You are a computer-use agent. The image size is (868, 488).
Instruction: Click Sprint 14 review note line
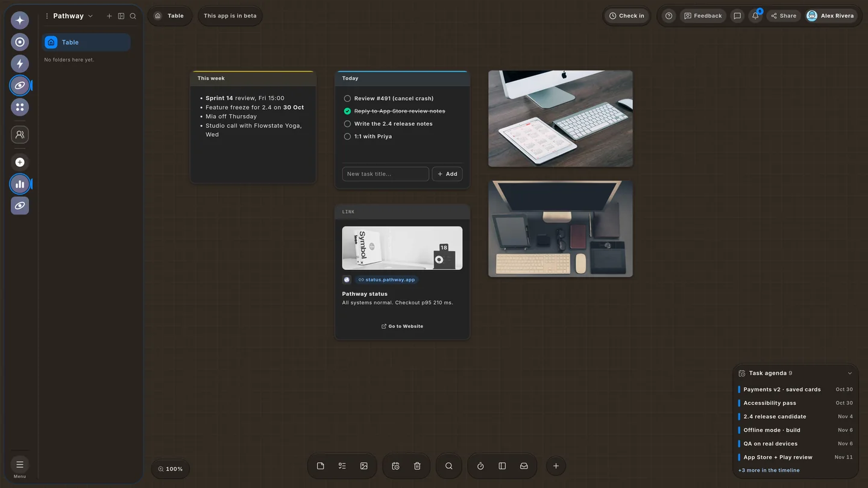(x=245, y=98)
